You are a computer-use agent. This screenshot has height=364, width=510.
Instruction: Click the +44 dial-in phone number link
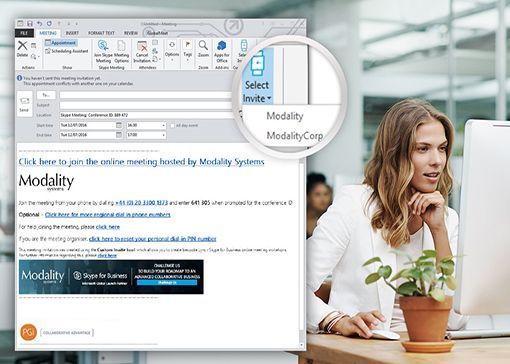coord(141,203)
